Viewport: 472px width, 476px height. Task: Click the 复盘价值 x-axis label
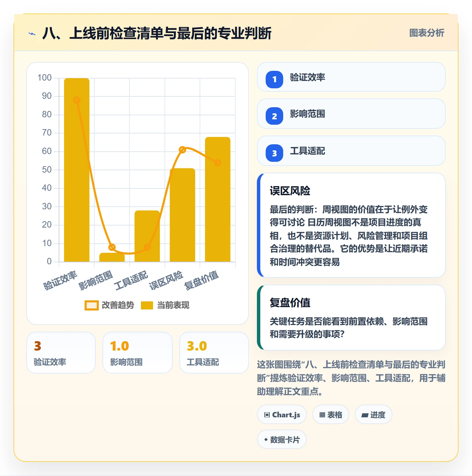point(202,280)
